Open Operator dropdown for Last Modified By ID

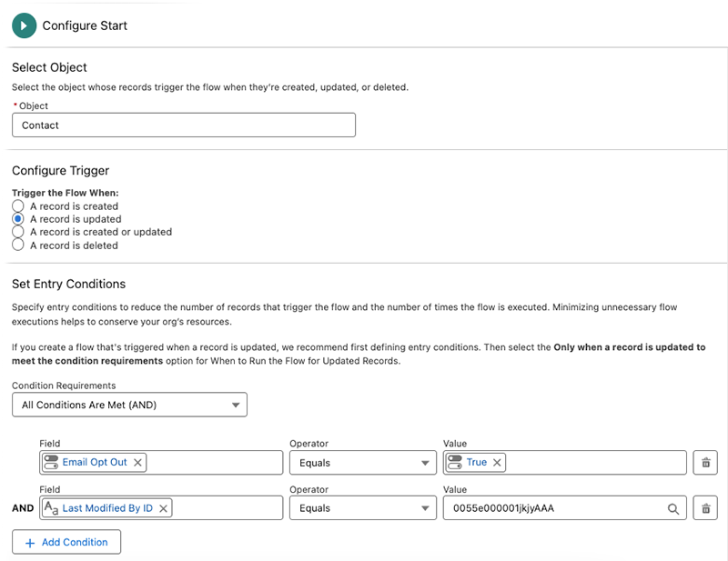362,508
